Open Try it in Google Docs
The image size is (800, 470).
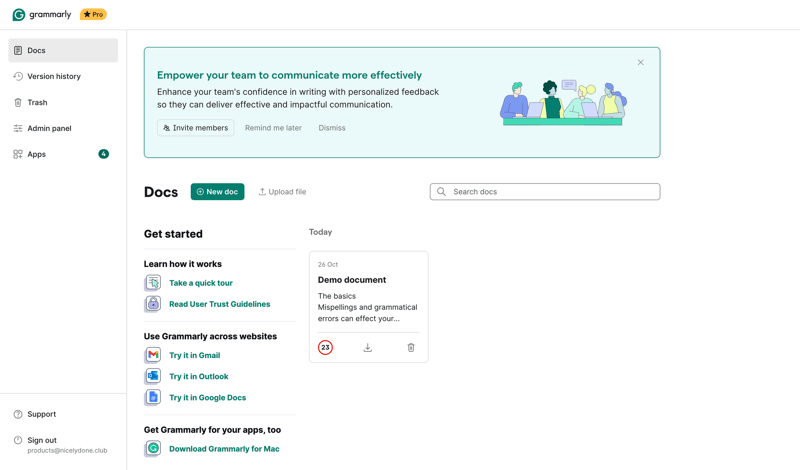(x=208, y=398)
